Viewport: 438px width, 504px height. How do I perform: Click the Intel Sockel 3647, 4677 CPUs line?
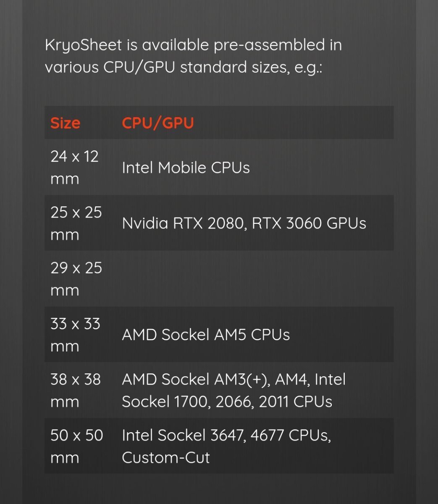[x=226, y=435]
